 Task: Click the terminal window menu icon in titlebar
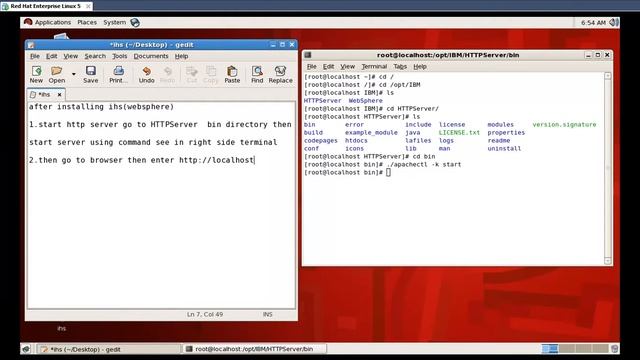tap(308, 55)
